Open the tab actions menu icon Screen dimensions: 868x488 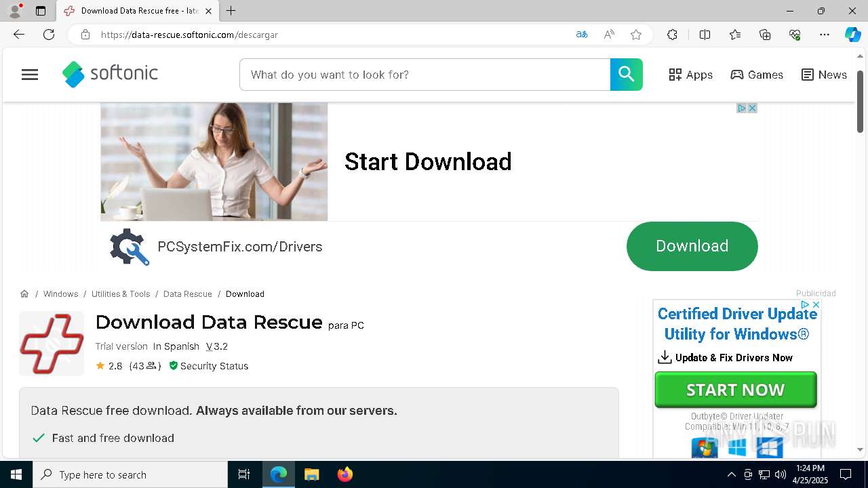(x=41, y=11)
